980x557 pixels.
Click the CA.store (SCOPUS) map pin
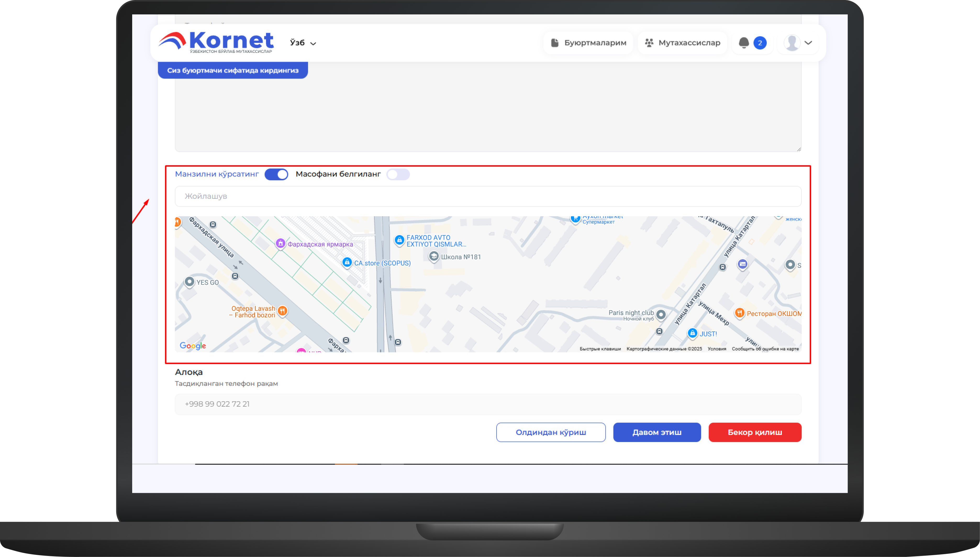347,263
